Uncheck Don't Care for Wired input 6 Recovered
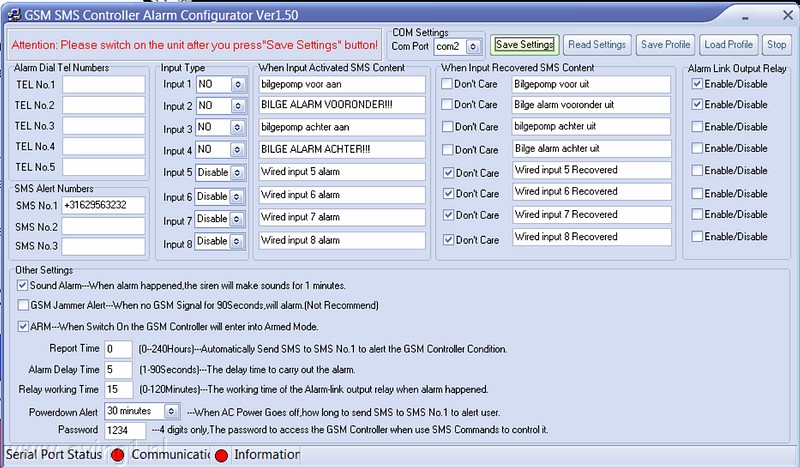The height and width of the screenshot is (468, 800). click(448, 194)
